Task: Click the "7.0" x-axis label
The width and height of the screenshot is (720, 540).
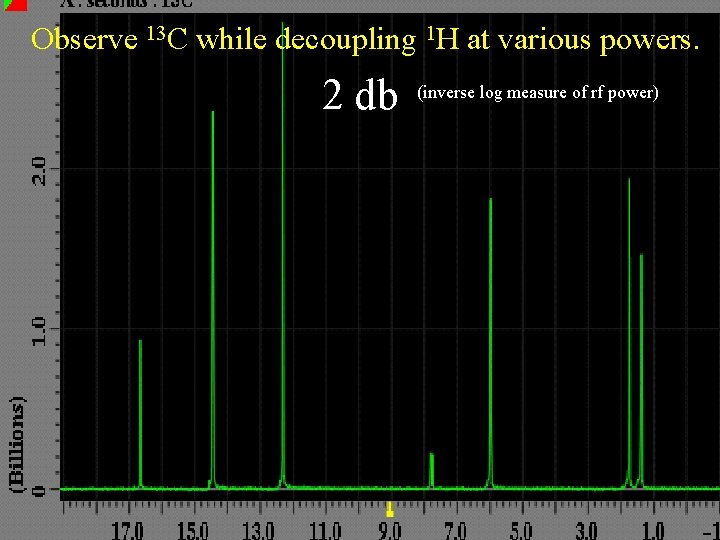Action: coord(456,532)
